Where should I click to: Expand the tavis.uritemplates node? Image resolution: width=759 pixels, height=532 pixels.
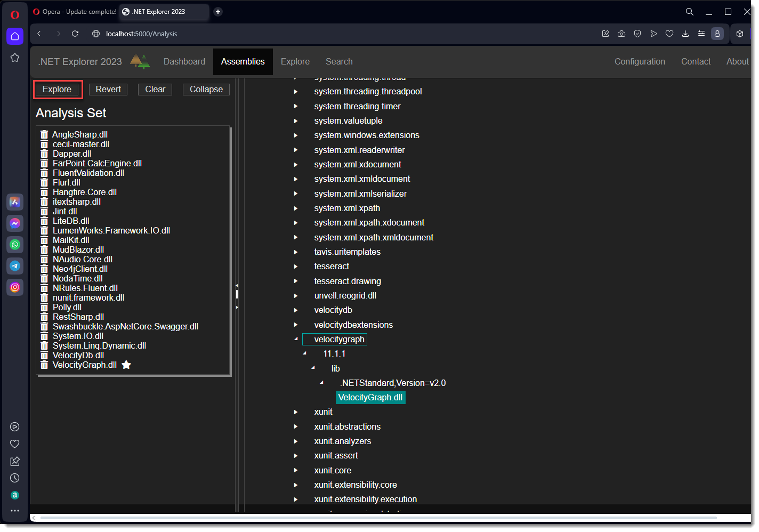[296, 252]
